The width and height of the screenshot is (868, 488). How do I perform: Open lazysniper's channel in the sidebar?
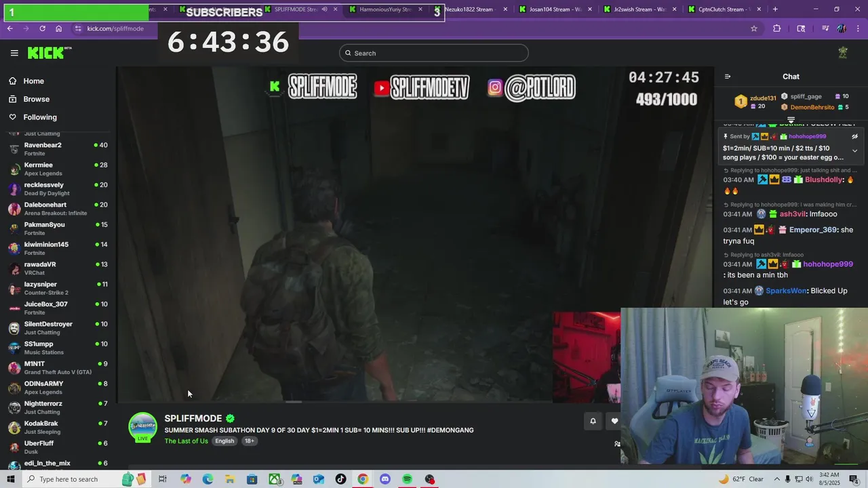click(x=58, y=288)
